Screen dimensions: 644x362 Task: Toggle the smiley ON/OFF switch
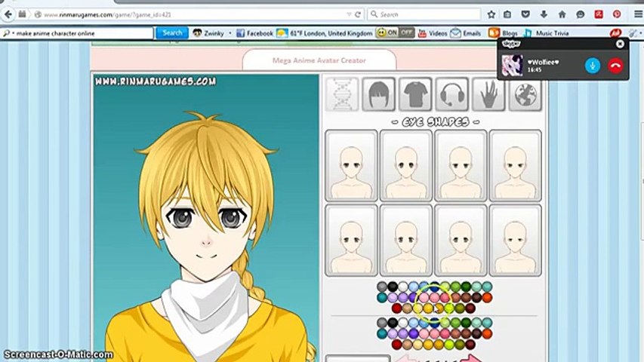point(395,33)
